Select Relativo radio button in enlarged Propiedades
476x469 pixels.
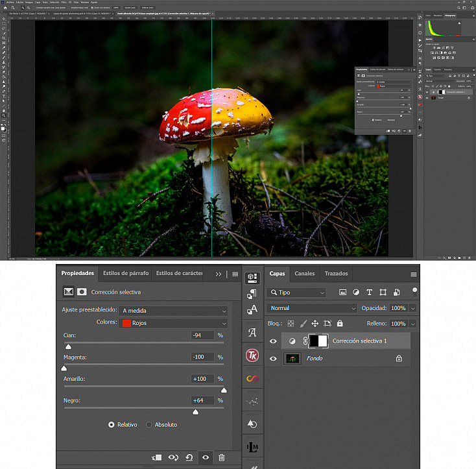point(111,425)
